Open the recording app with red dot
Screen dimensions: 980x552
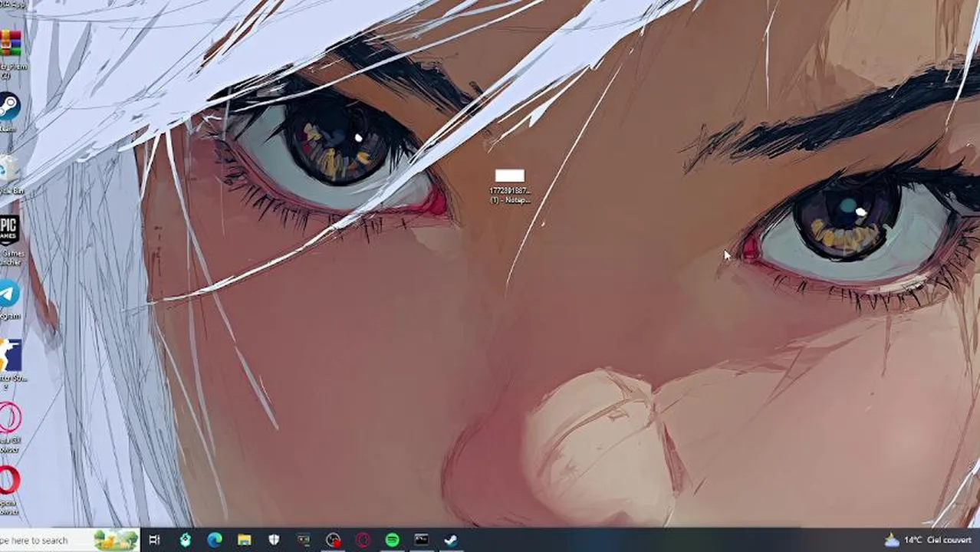(x=333, y=540)
